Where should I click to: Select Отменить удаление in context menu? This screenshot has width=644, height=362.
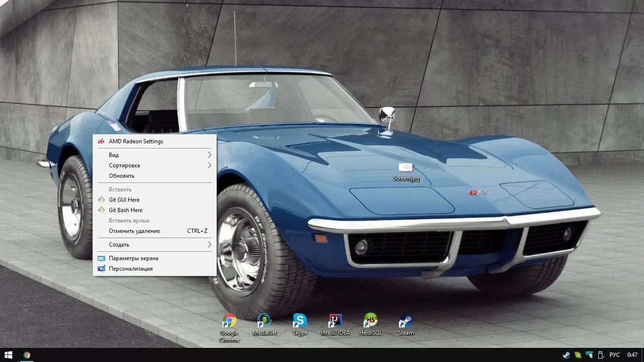[155, 231]
